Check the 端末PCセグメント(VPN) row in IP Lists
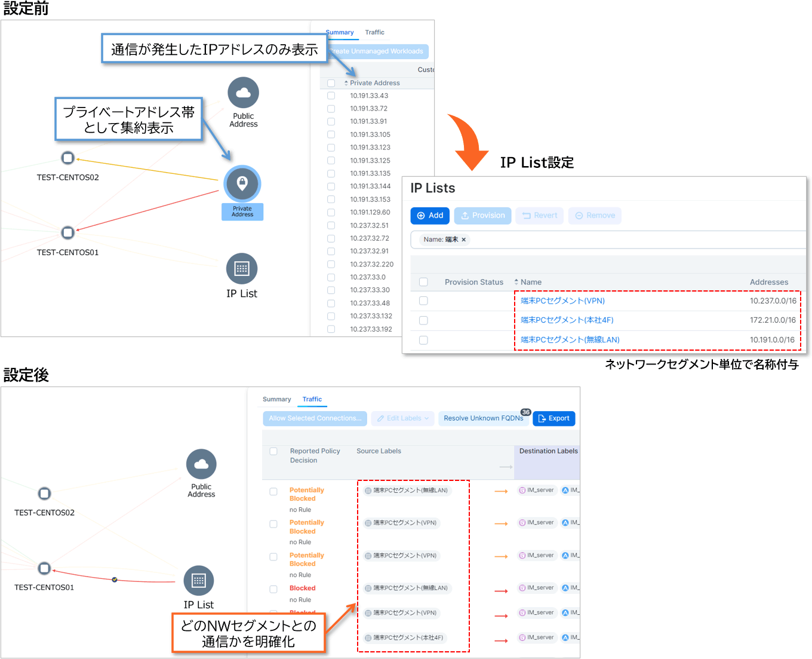The image size is (812, 659). click(x=423, y=301)
